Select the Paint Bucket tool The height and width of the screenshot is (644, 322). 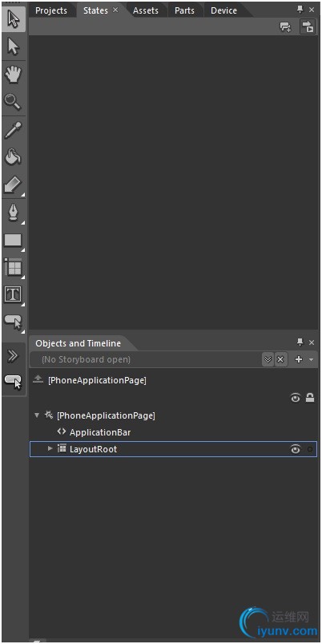pyautogui.click(x=13, y=157)
